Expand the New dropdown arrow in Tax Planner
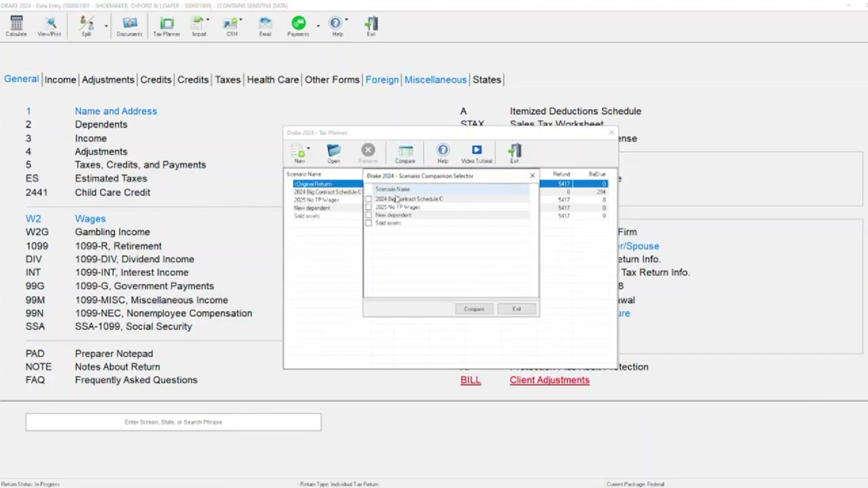Viewport: 868px width, 488px height. [309, 149]
